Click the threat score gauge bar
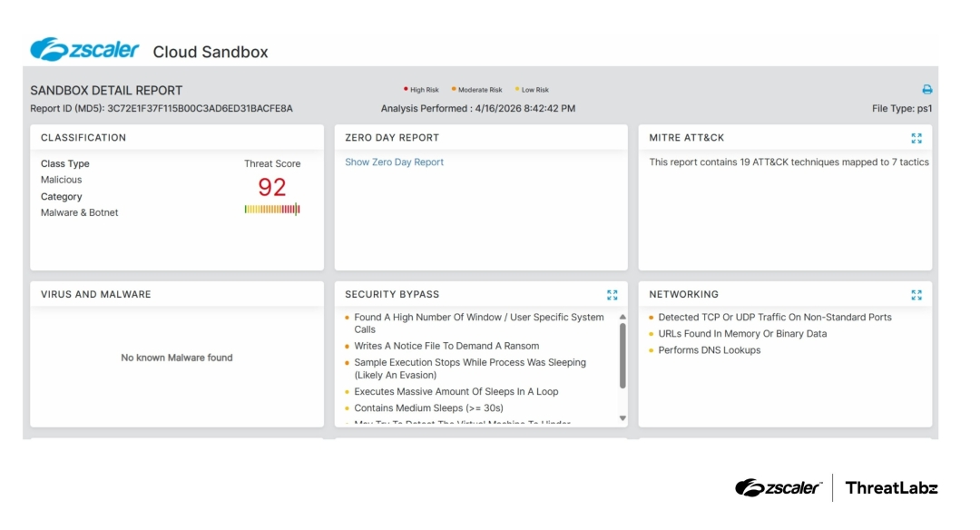The width and height of the screenshot is (980, 530). coord(272,210)
